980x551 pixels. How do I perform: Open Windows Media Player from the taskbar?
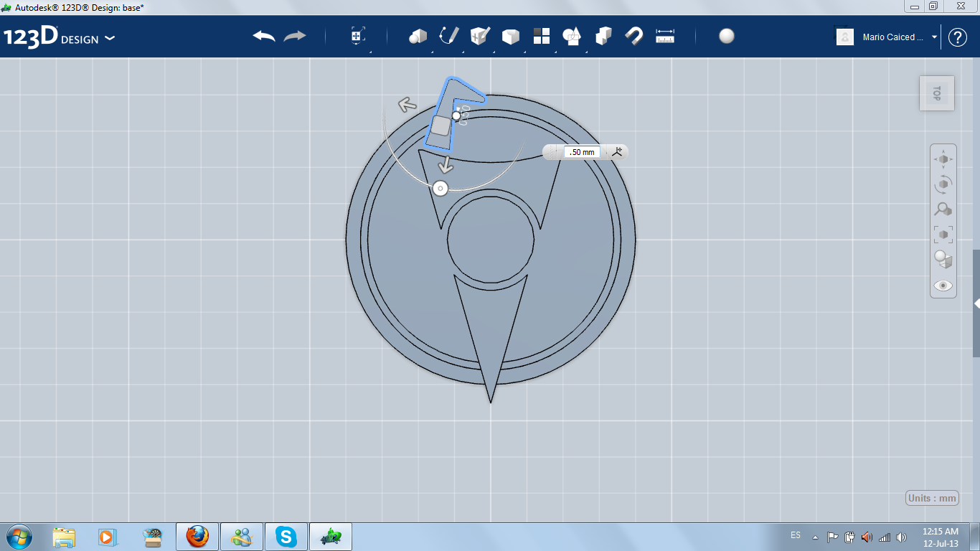[x=106, y=537]
